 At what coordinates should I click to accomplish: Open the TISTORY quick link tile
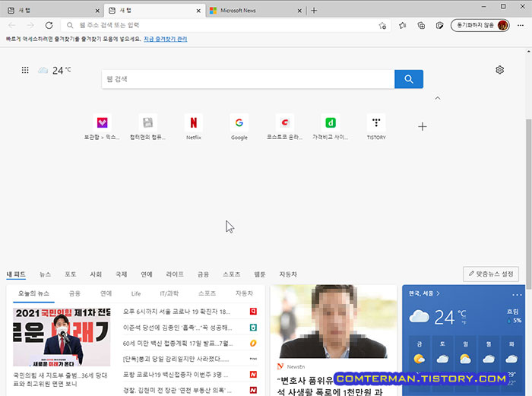pyautogui.click(x=376, y=127)
